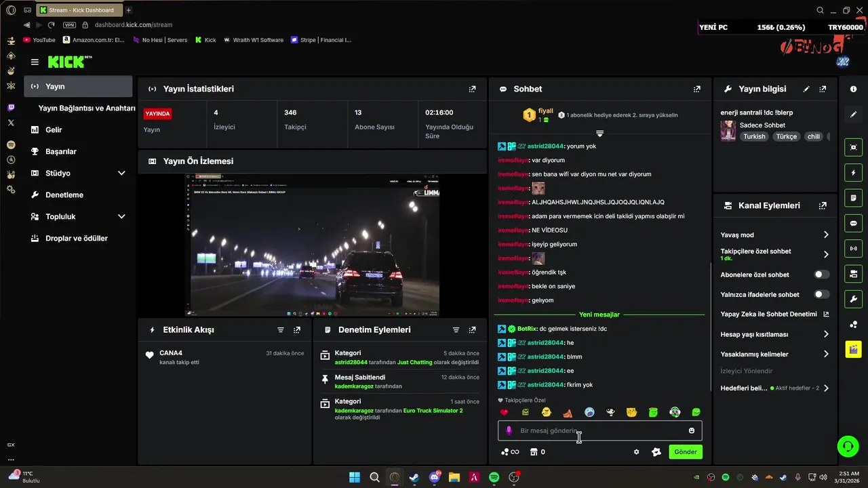This screenshot has width=868, height=488.
Task: Click lightning activity icon in right rail
Action: pos(853,172)
